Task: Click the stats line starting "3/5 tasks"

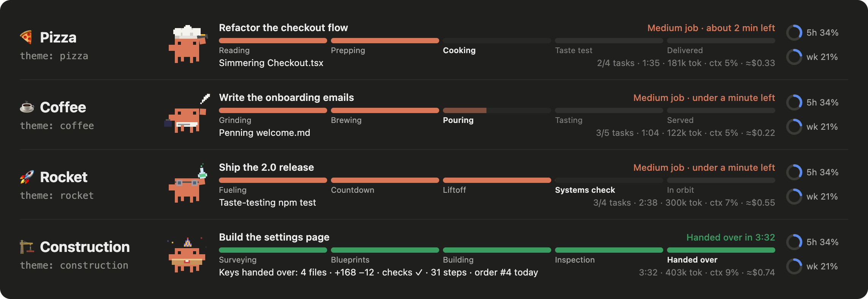Action: click(x=686, y=133)
